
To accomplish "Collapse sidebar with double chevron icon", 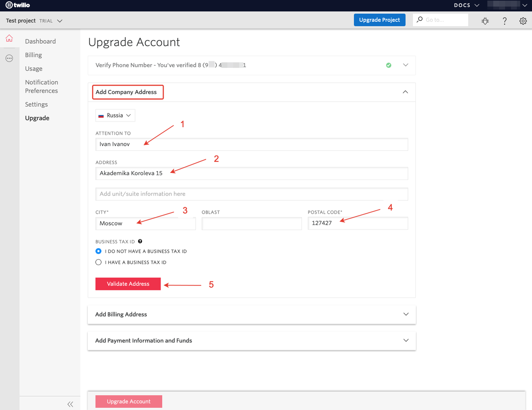I will tap(70, 404).
